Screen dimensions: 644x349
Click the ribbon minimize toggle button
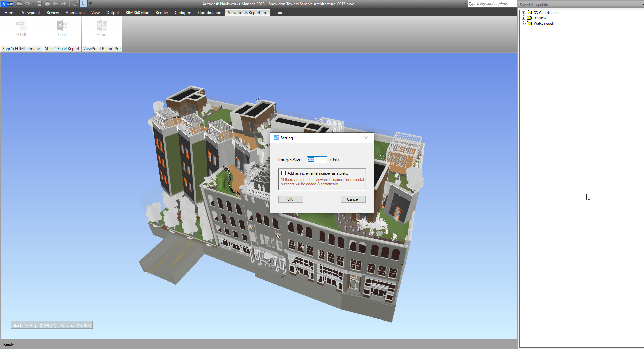coord(280,13)
